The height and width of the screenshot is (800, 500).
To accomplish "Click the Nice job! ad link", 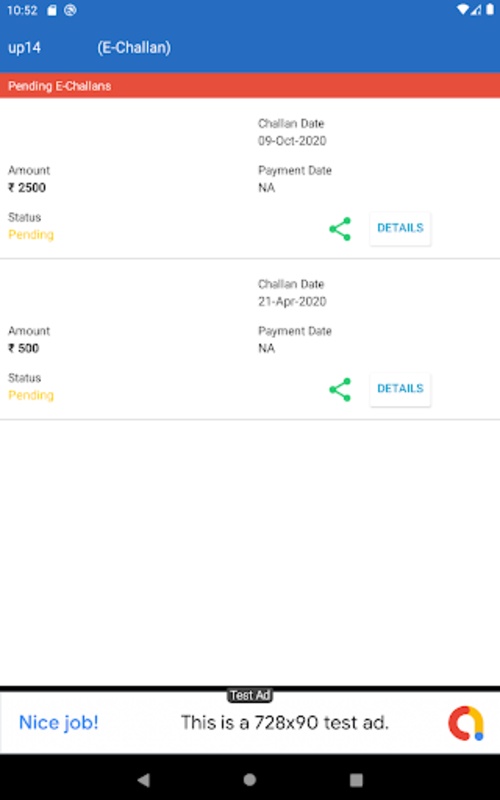I will pyautogui.click(x=59, y=722).
